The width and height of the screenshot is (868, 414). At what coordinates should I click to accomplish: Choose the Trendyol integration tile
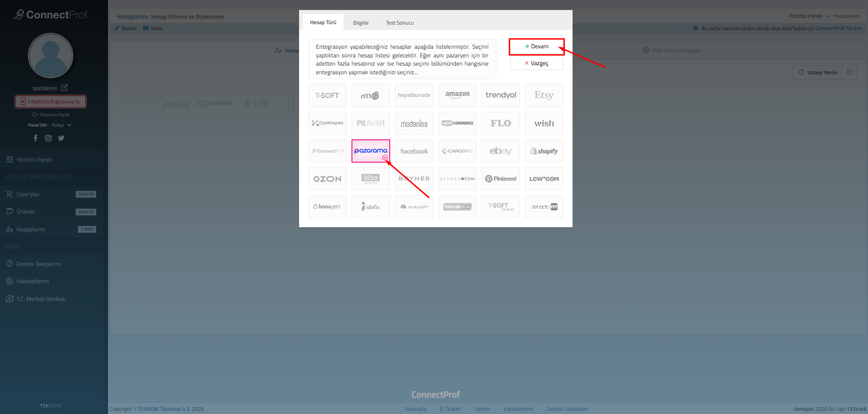(501, 95)
